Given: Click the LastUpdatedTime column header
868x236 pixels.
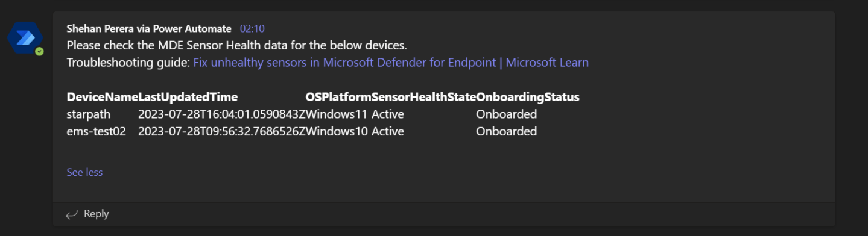Looking at the screenshot, I should 188,97.
